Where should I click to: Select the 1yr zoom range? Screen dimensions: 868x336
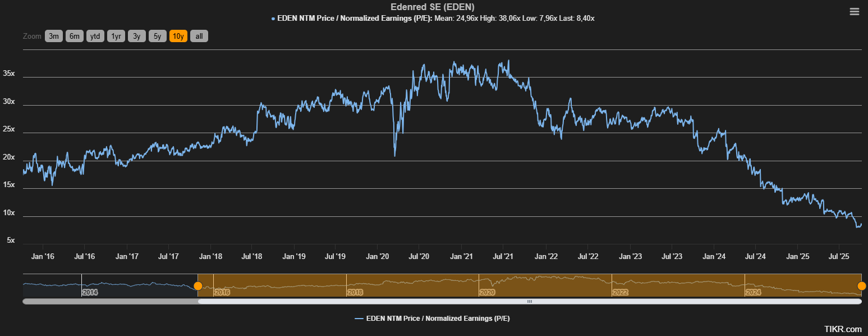click(x=116, y=36)
